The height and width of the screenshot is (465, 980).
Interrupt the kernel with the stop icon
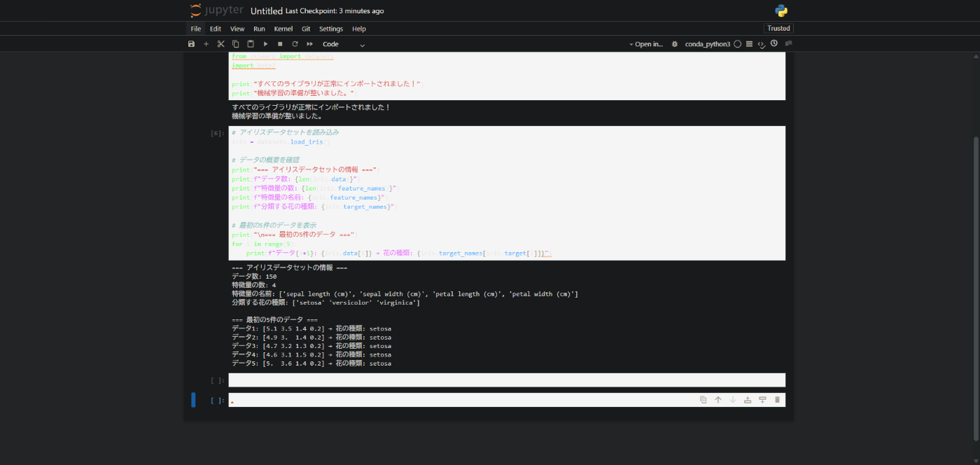click(x=280, y=44)
